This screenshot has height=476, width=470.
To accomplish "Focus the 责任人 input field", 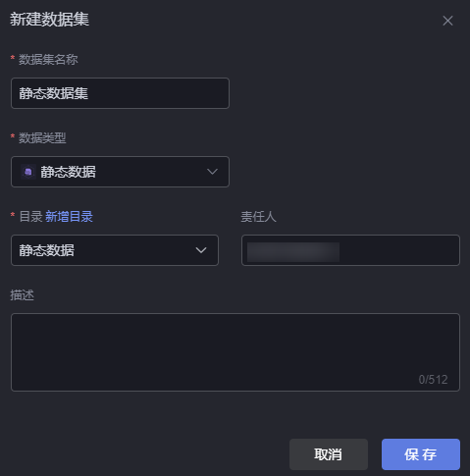I will 350,250.
